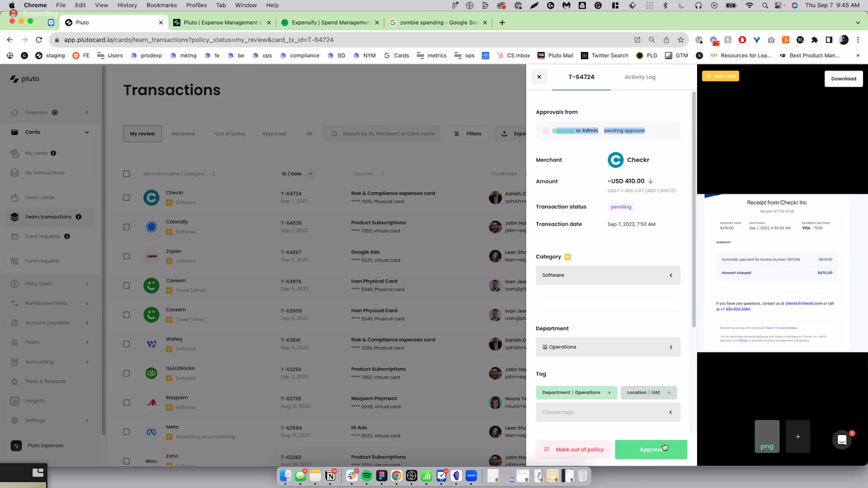This screenshot has width=868, height=488.
Task: Collapse the Cards sidebar section
Action: [87, 132]
